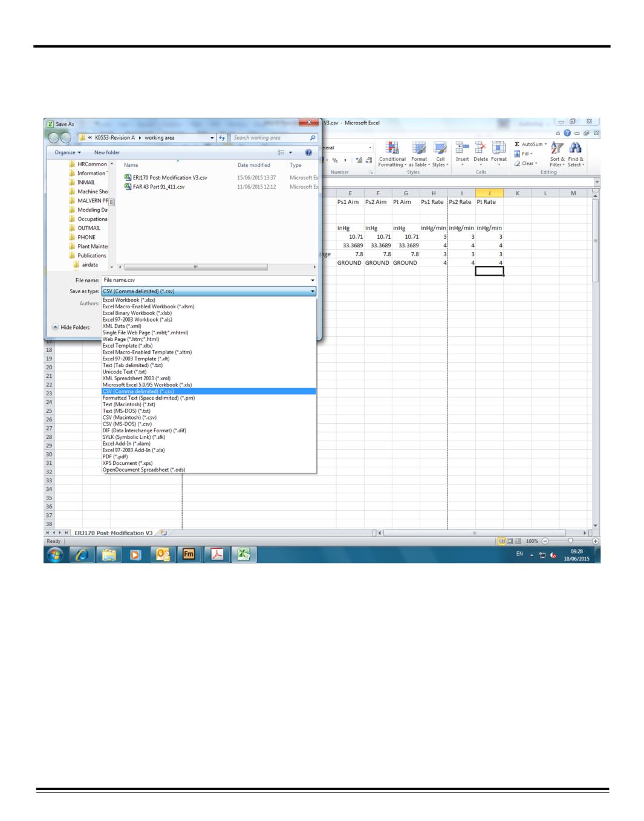Click the Delete cells icon
The image size is (644, 821).
[481, 149]
